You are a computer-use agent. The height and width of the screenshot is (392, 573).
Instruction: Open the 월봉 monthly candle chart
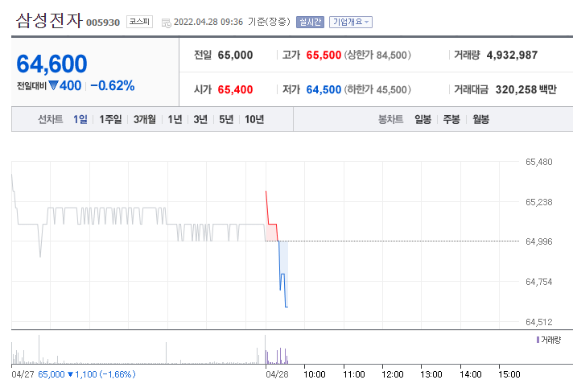pos(481,119)
